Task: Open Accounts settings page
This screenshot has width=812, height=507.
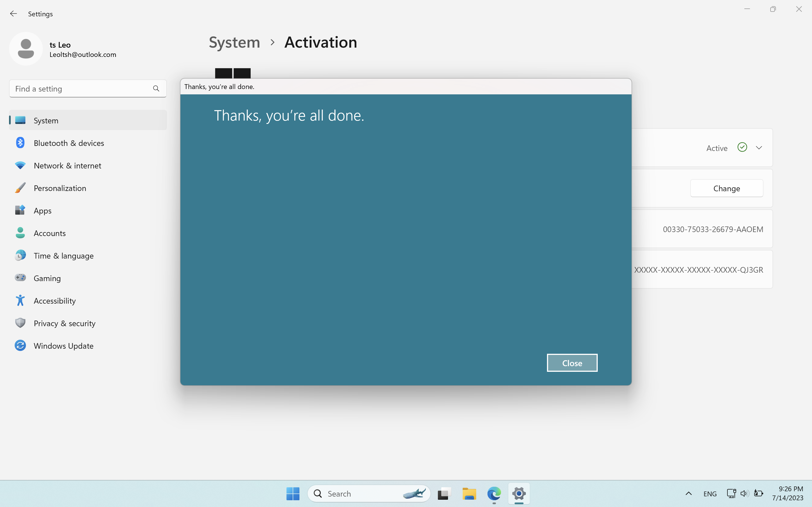Action: pyautogui.click(x=50, y=233)
